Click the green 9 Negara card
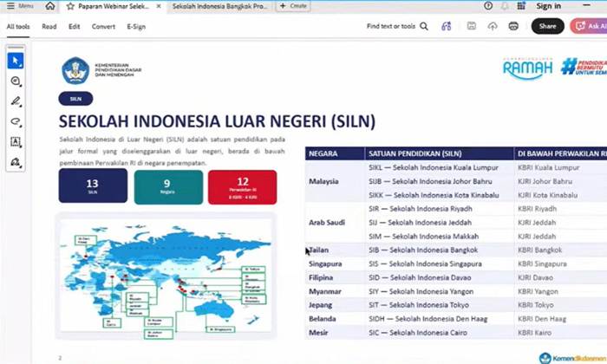The height and width of the screenshot is (364, 607). (168, 187)
